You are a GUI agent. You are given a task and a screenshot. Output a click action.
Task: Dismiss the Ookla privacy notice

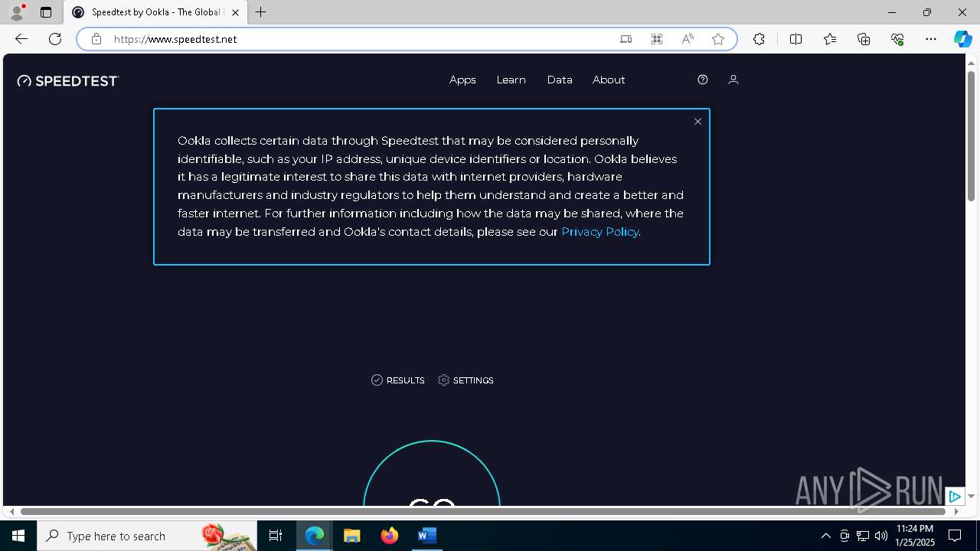pyautogui.click(x=697, y=122)
